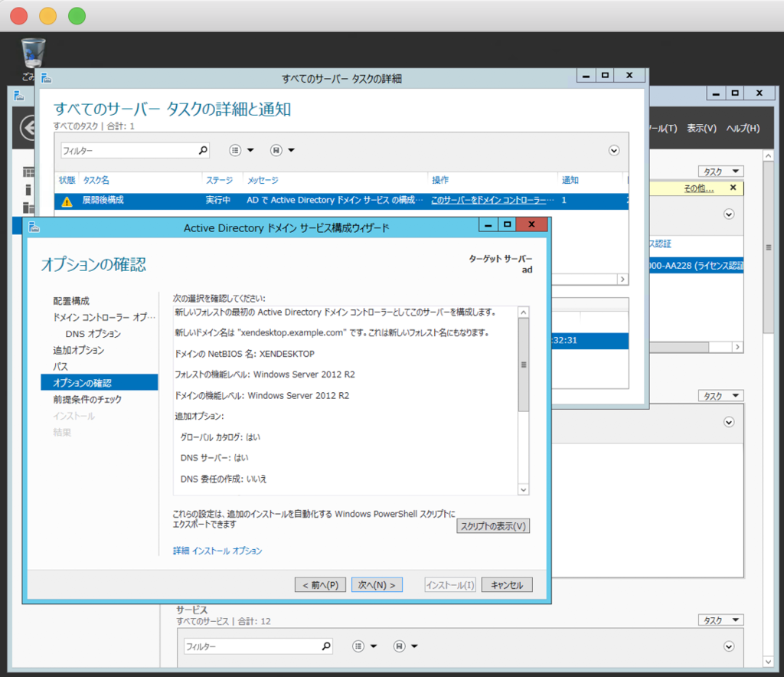Click Server Manager main vertical scrollbar thumb
This screenshot has width=784, height=677.
(769, 247)
